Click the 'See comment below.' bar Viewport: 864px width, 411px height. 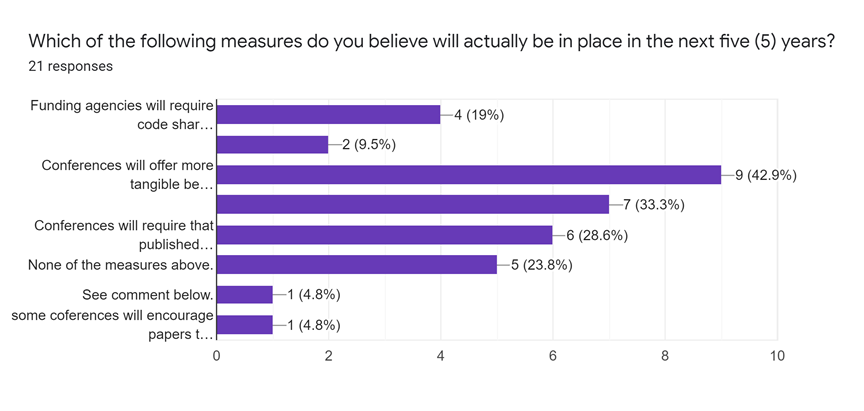point(244,295)
